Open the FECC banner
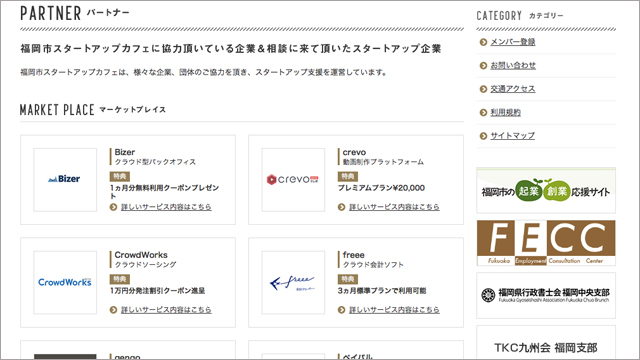Screen dimensions: 640x360 click(x=546, y=243)
